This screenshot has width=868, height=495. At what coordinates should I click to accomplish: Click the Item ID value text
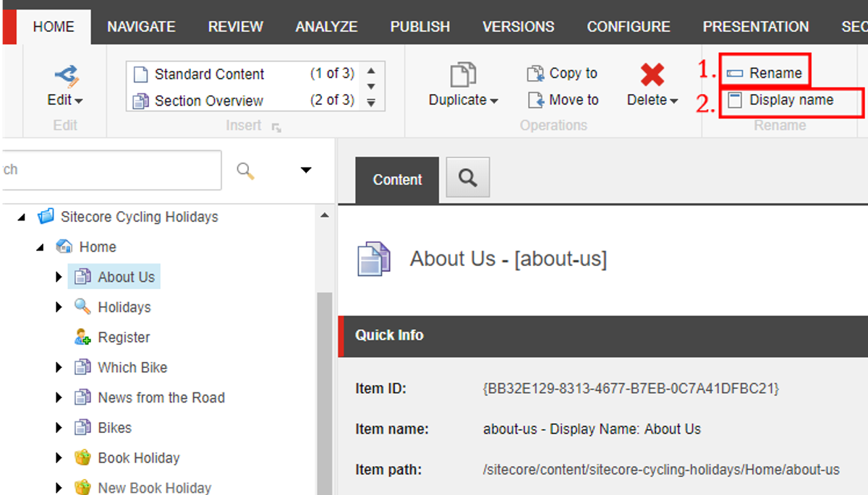click(631, 389)
